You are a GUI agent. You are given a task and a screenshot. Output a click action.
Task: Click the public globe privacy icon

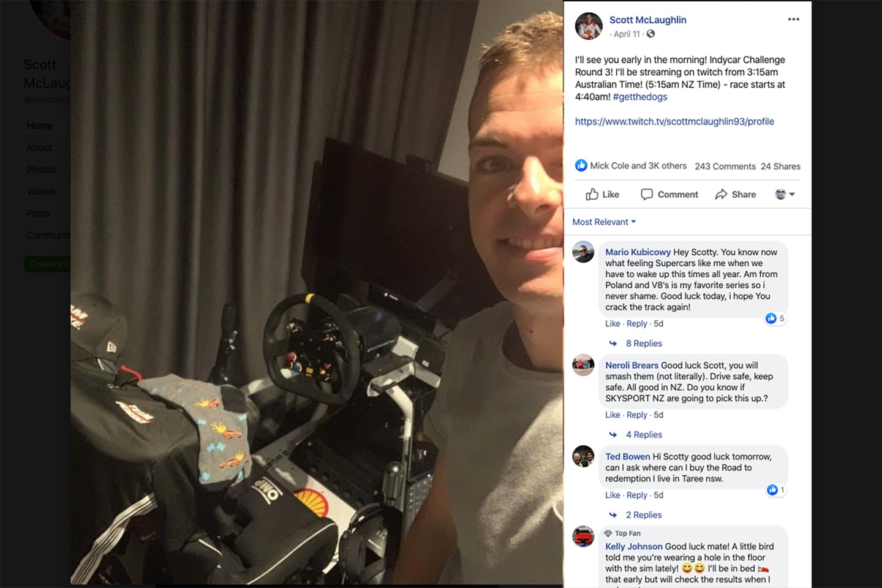pos(650,34)
